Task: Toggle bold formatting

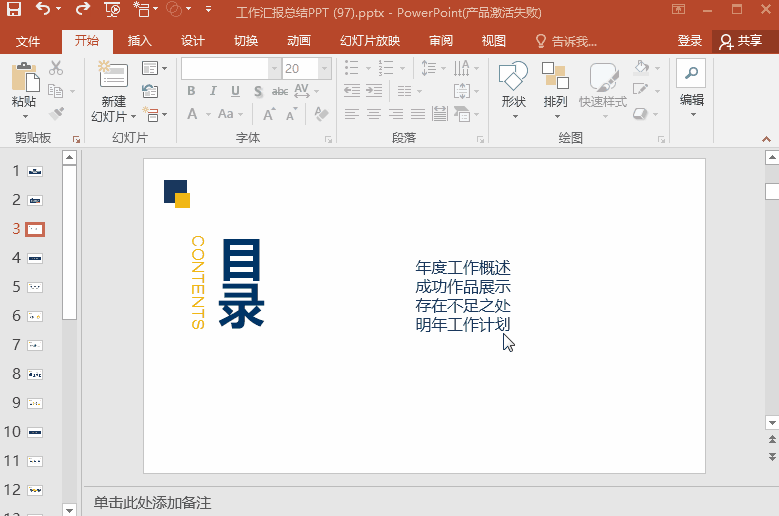Action: click(191, 91)
